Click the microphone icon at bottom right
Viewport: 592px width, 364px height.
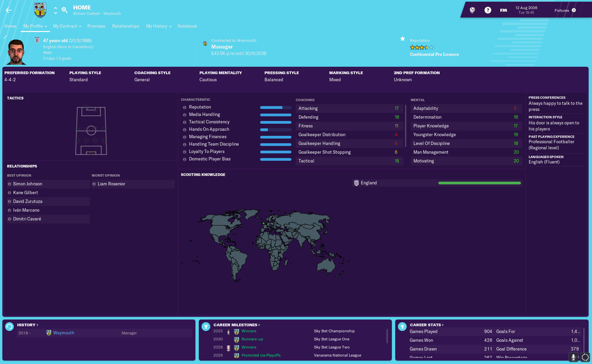click(573, 357)
